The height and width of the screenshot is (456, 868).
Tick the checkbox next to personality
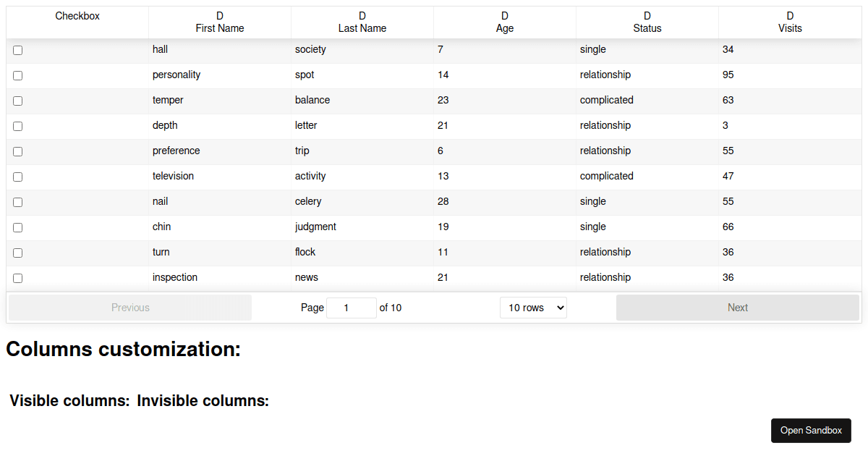click(18, 76)
